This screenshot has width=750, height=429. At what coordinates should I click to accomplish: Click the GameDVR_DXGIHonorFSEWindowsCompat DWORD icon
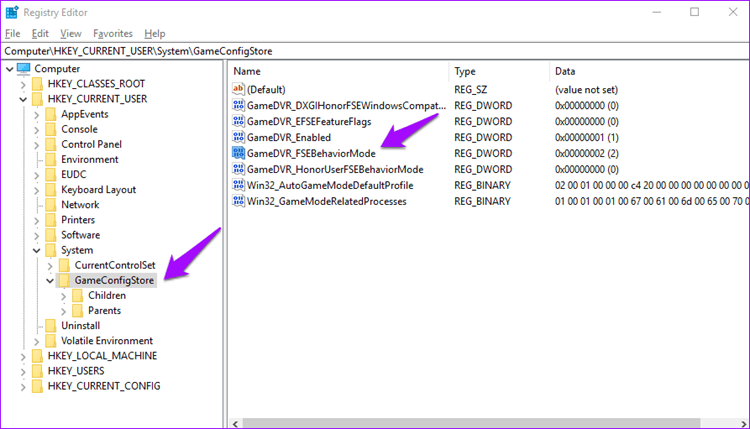238,105
